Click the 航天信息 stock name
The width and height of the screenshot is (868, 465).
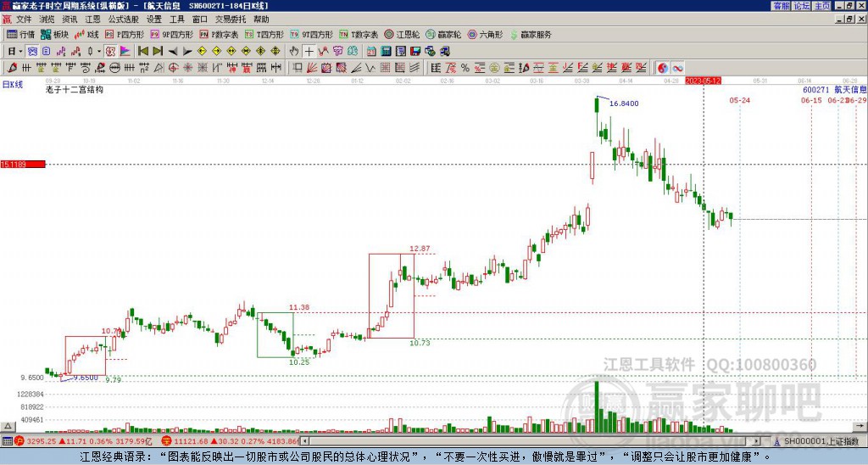click(x=850, y=89)
